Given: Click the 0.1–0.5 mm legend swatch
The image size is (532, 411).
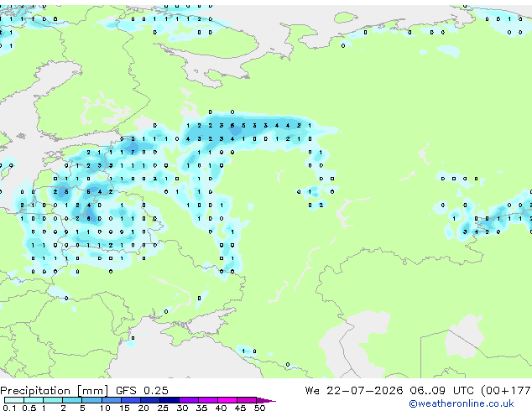Looking at the screenshot, I should tap(14, 400).
